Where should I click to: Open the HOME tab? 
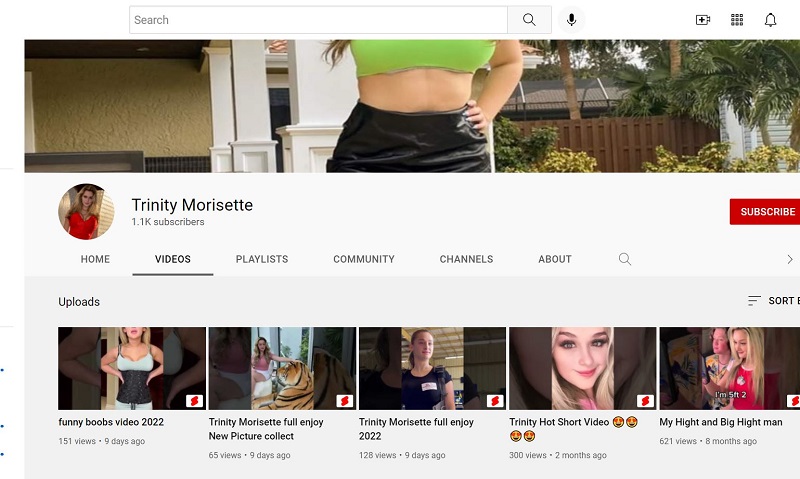point(95,259)
